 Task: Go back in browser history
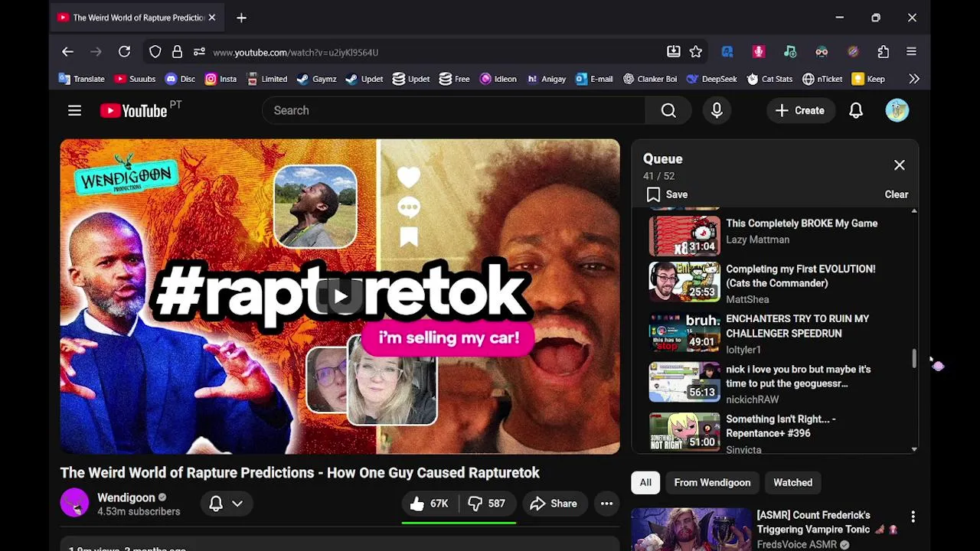67,52
